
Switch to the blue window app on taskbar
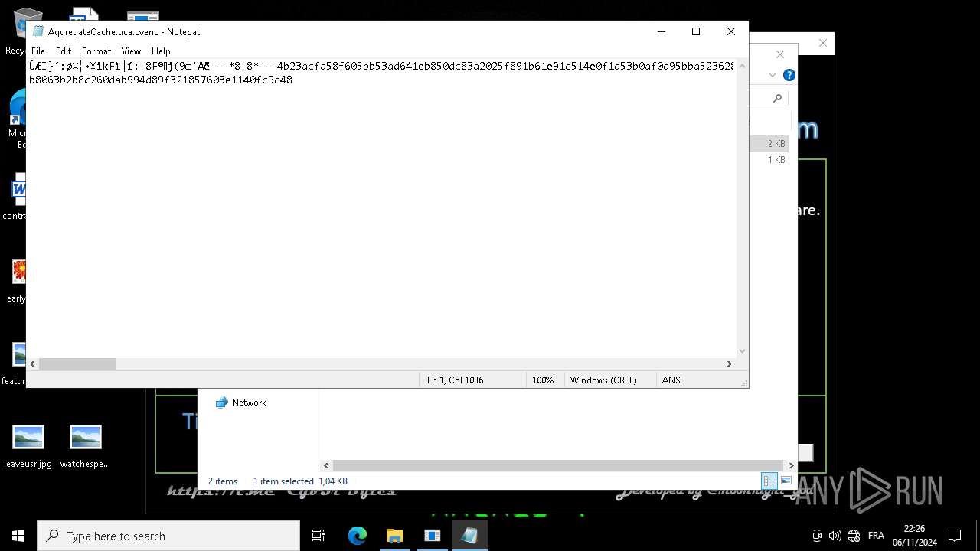(x=433, y=536)
